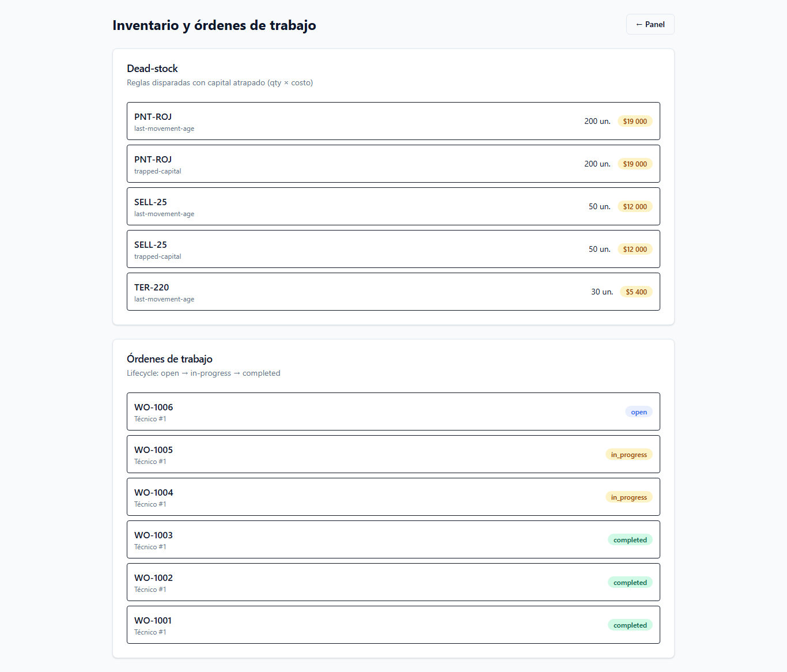
Task: Open work order WO-1006
Action: 393,411
